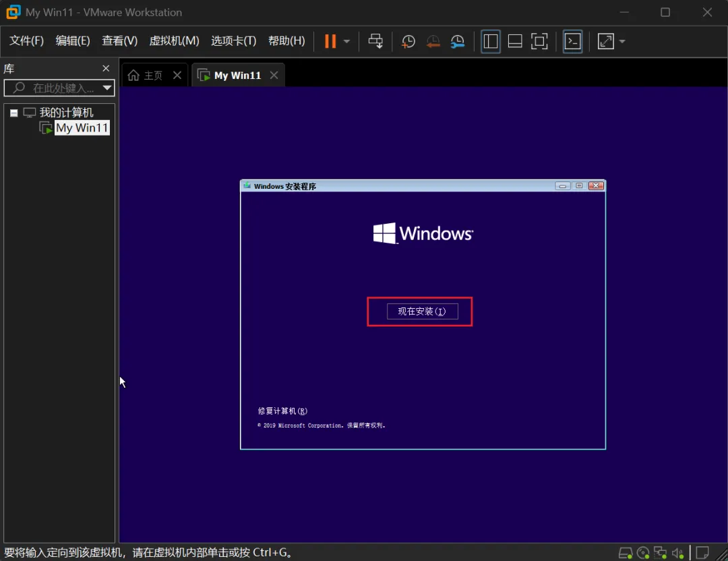The width and height of the screenshot is (728, 561).
Task: Toggle the library sidebar view
Action: (490, 41)
